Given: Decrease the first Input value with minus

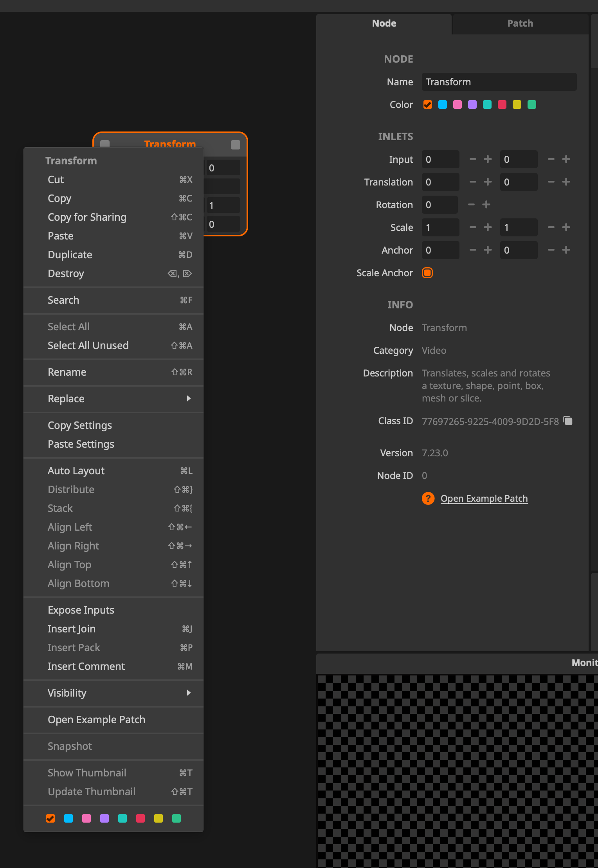Looking at the screenshot, I should coord(473,159).
